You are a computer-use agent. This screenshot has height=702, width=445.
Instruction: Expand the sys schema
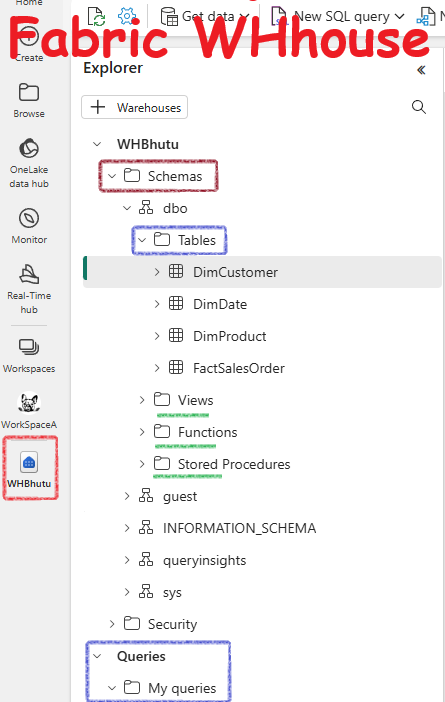127,591
